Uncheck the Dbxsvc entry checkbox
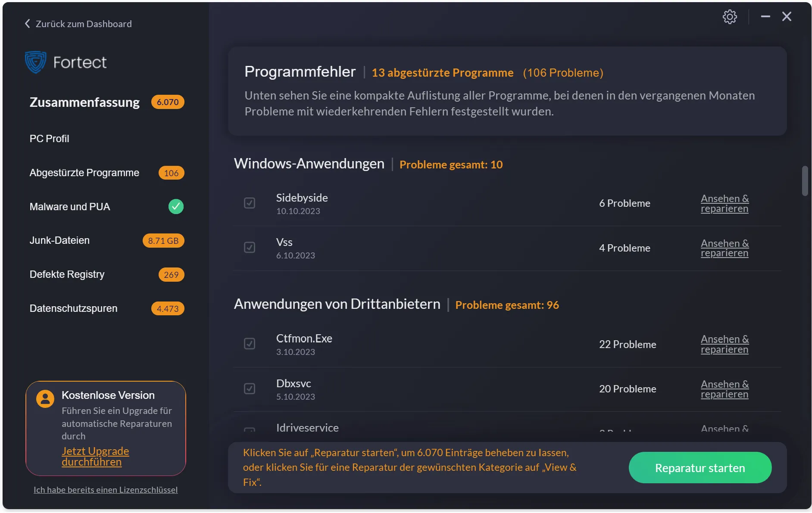 tap(250, 389)
